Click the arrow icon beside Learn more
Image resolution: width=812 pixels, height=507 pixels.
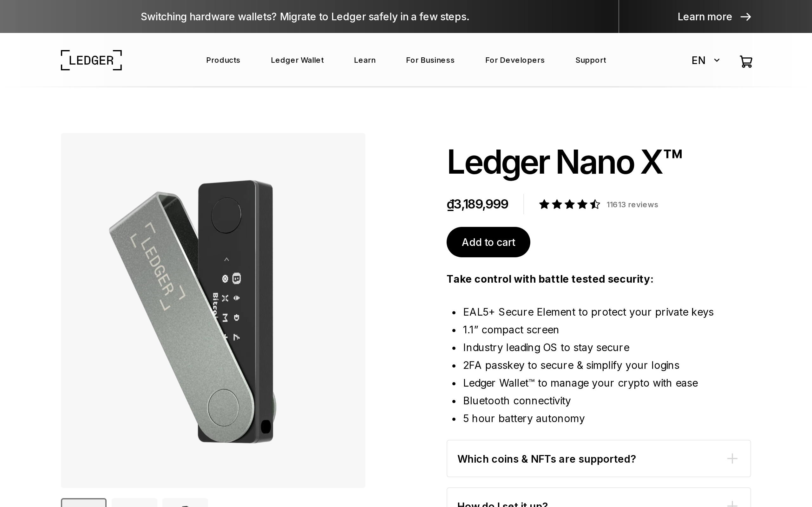coord(746,17)
